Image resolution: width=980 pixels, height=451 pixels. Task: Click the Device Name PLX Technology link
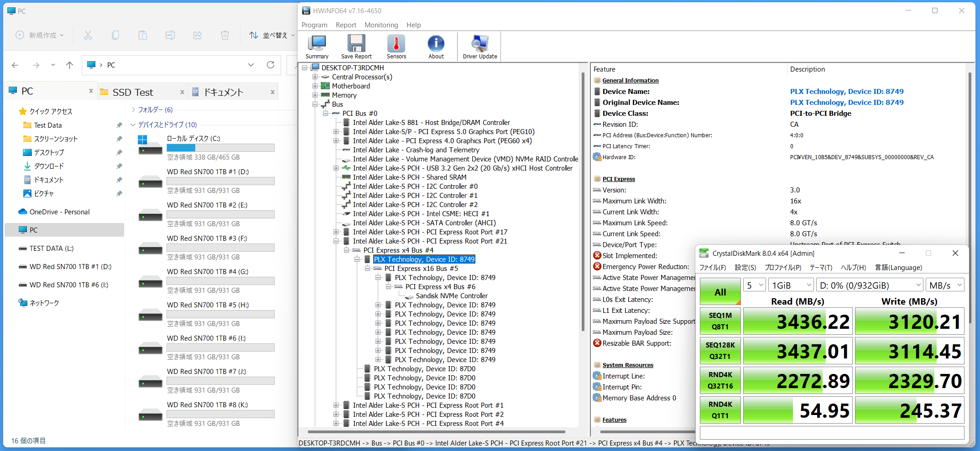pyautogui.click(x=847, y=92)
